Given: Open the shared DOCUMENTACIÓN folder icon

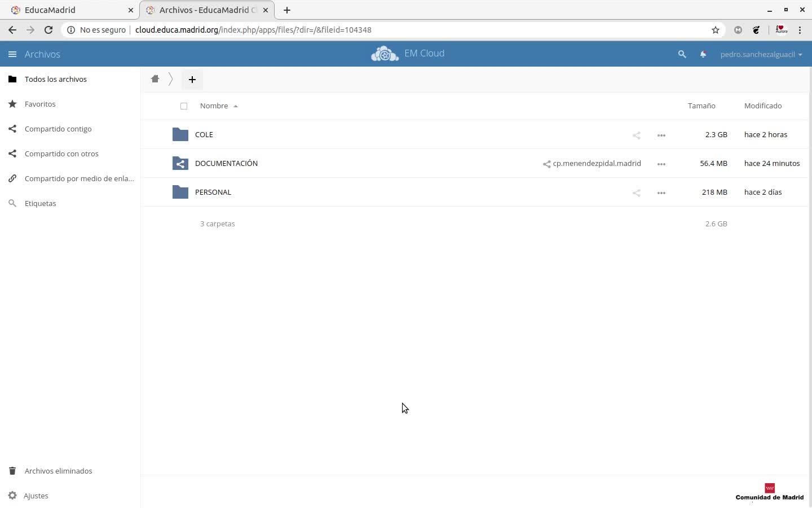Looking at the screenshot, I should click(180, 163).
